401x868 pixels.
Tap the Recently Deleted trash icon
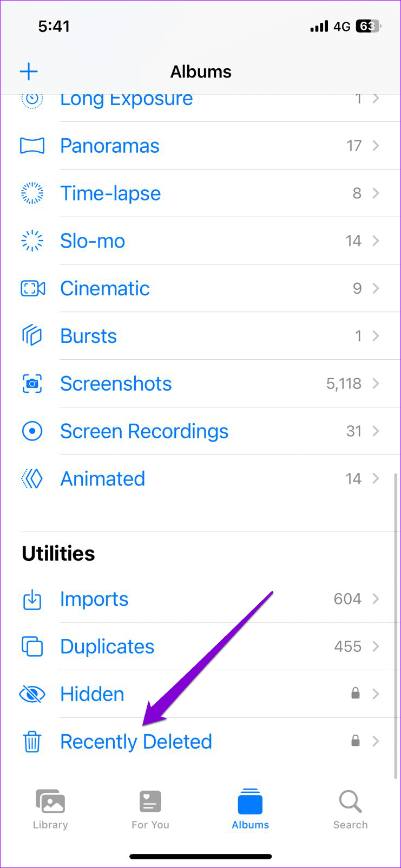[x=32, y=742]
